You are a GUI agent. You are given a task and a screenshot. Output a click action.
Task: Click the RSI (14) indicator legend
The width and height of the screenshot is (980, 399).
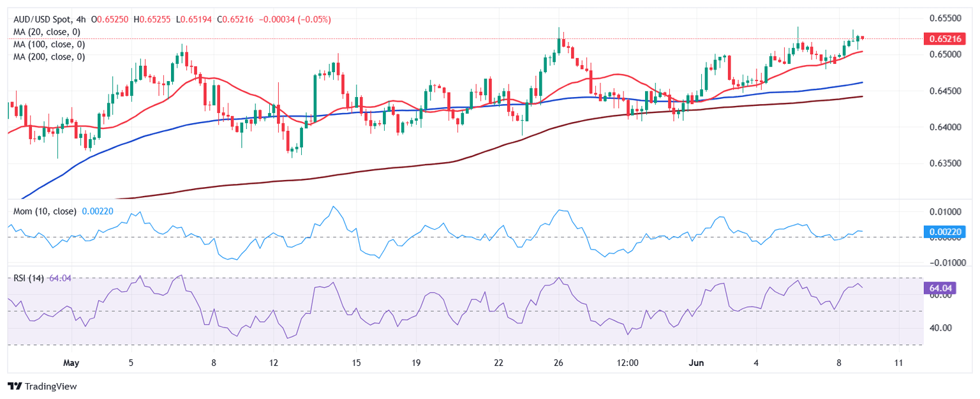[x=28, y=278]
